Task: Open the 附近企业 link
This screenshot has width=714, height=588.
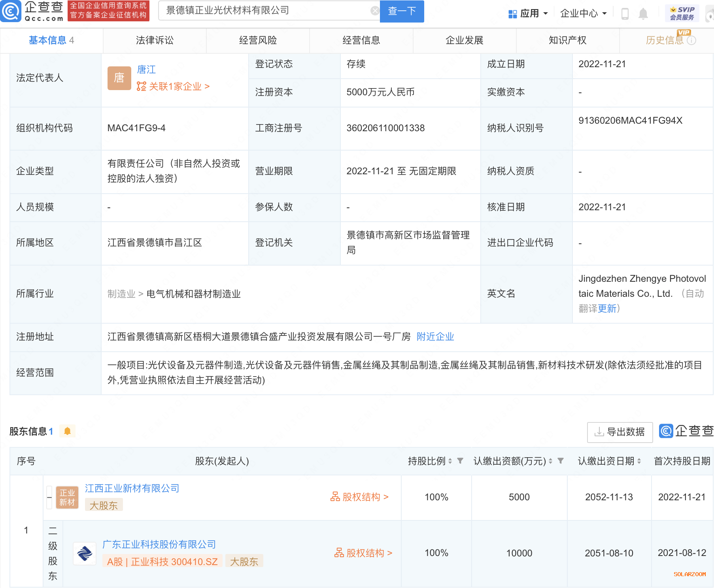Action: pos(435,337)
